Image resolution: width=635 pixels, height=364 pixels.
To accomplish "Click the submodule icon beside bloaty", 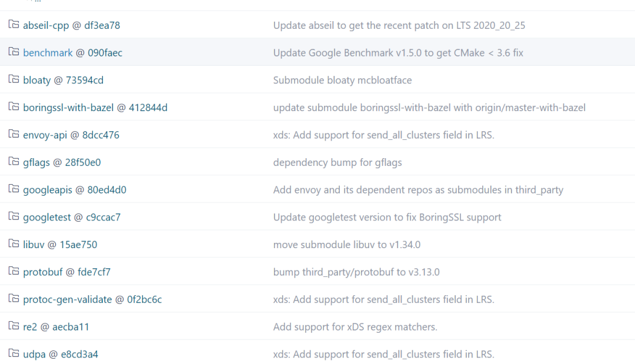I will (14, 79).
